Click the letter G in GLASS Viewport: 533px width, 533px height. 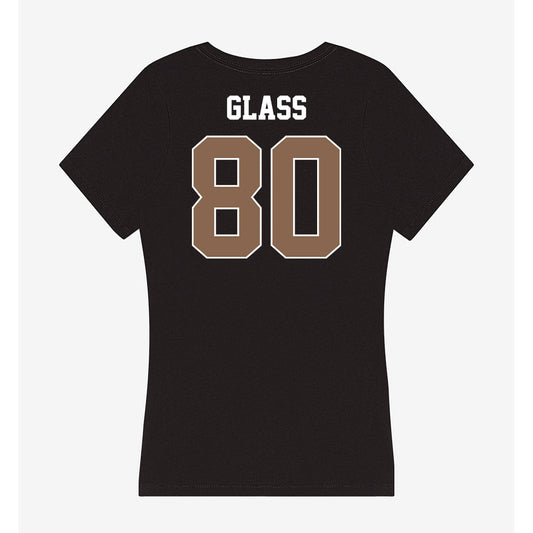click(234, 108)
